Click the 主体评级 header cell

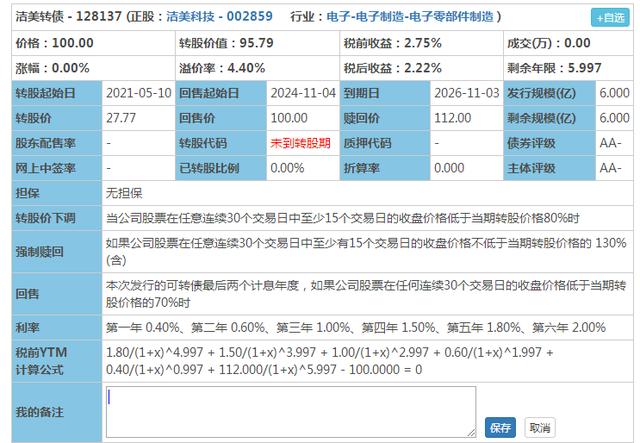(549, 168)
